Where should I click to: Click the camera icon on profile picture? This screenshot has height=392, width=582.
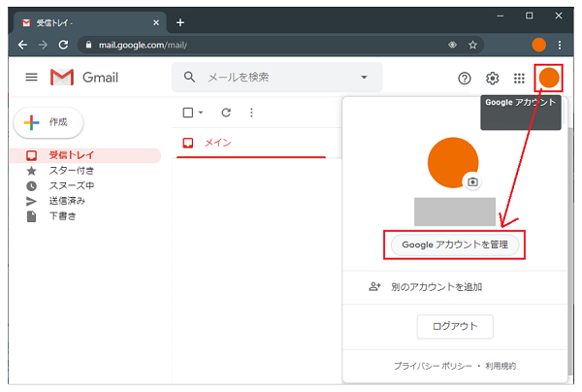click(472, 181)
